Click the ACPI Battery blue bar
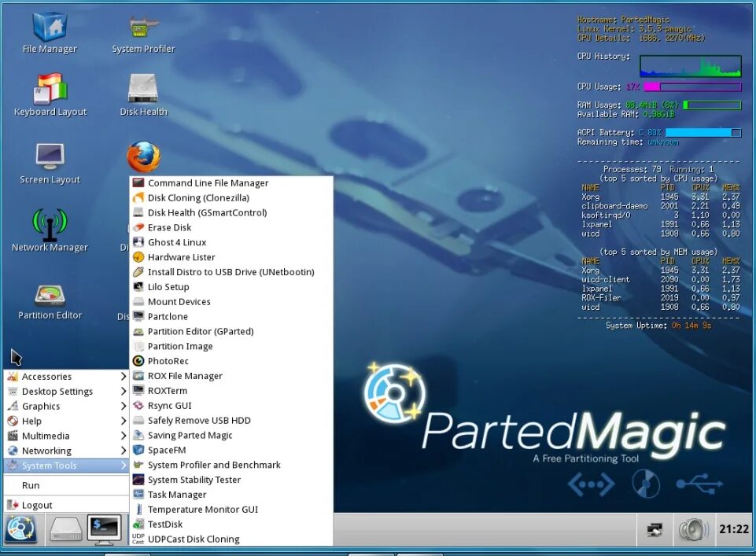Viewport: 756px width, 556px height. click(703, 132)
